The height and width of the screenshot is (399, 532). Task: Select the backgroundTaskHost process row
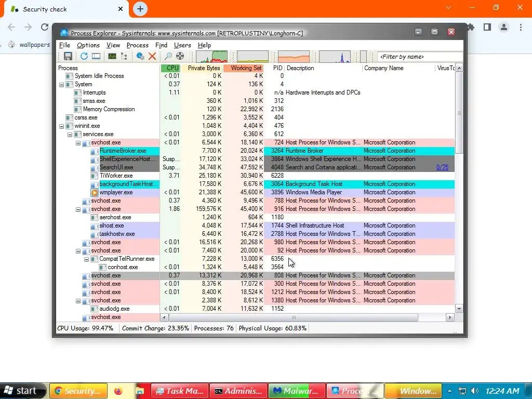pyautogui.click(x=255, y=184)
